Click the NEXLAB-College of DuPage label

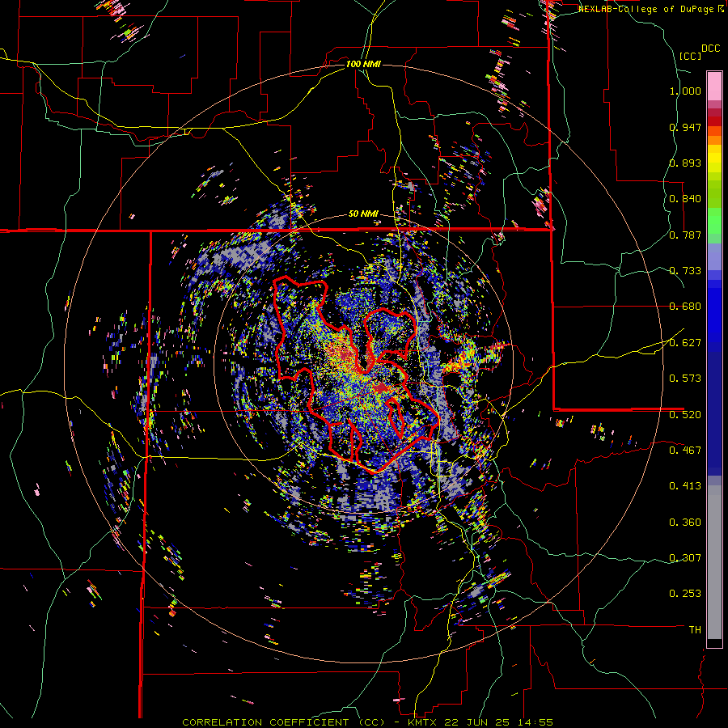pos(647,9)
